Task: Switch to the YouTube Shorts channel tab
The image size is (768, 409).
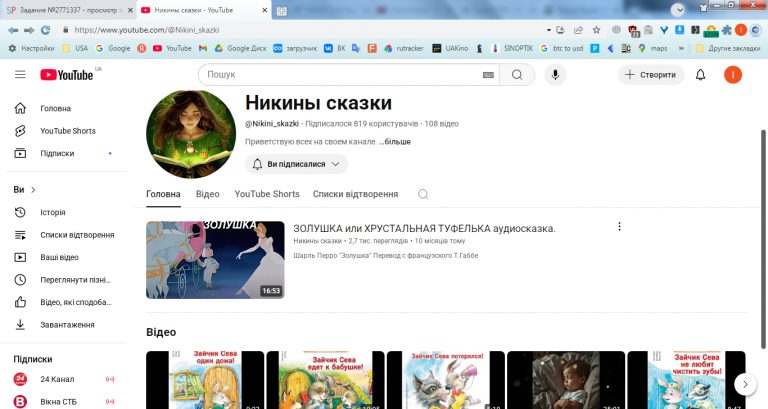Action: click(267, 194)
